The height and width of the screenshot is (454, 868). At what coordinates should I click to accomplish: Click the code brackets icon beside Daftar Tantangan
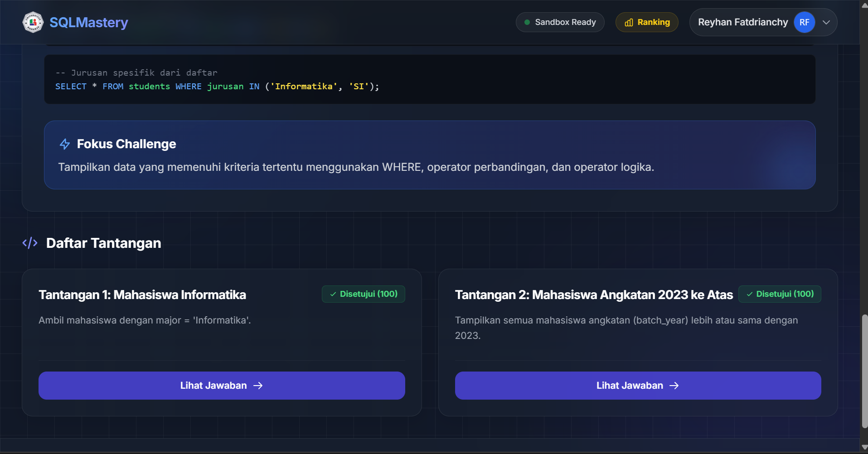click(x=30, y=243)
